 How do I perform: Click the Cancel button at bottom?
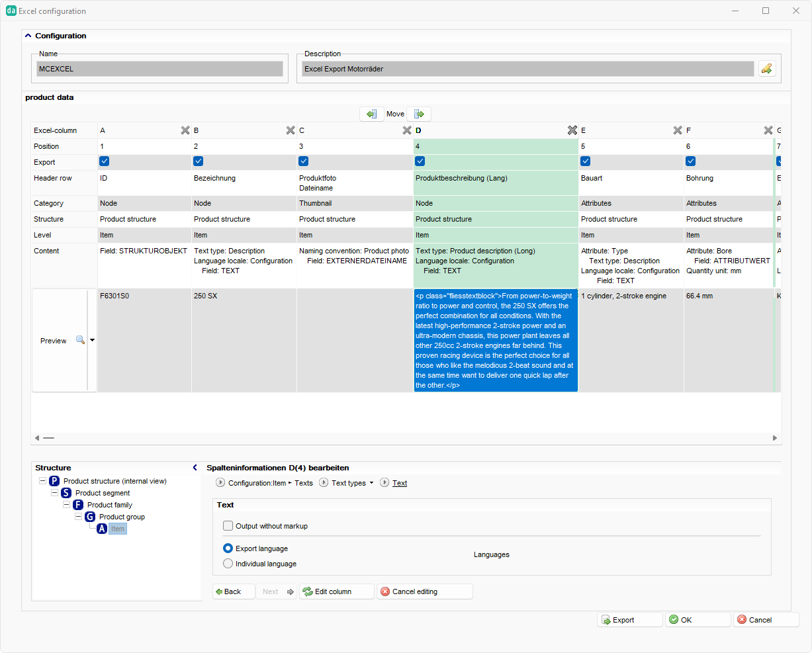(x=766, y=620)
